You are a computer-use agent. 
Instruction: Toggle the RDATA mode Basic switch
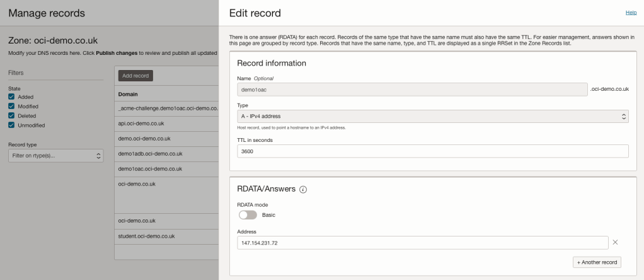point(247,214)
